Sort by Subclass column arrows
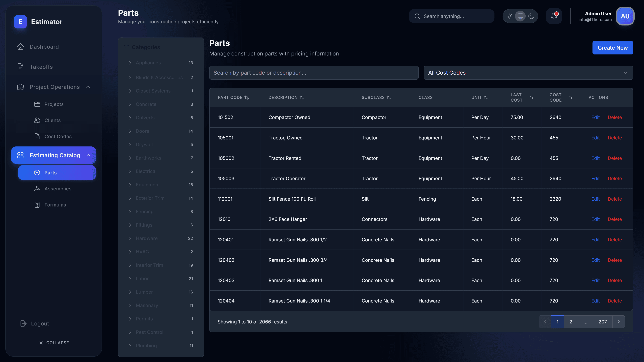Screen dimensions: 644x362 (x=389, y=97)
